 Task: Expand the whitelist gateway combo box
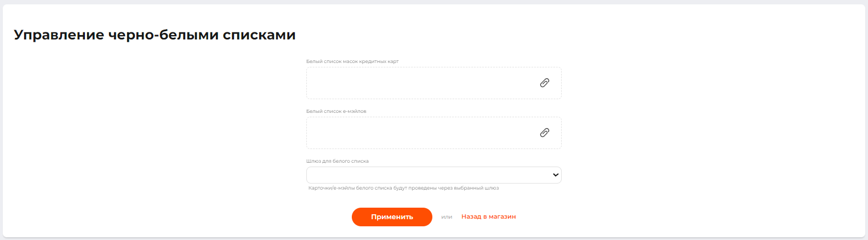[x=433, y=175]
